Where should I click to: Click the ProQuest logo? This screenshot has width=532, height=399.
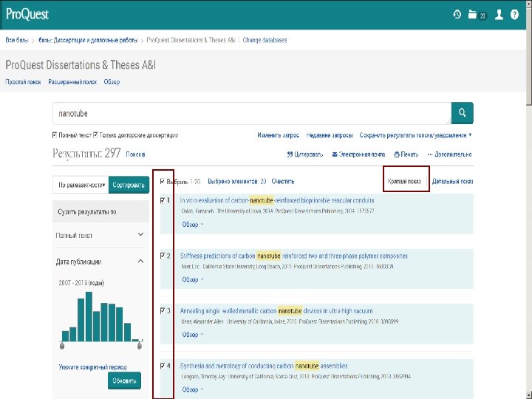click(27, 15)
